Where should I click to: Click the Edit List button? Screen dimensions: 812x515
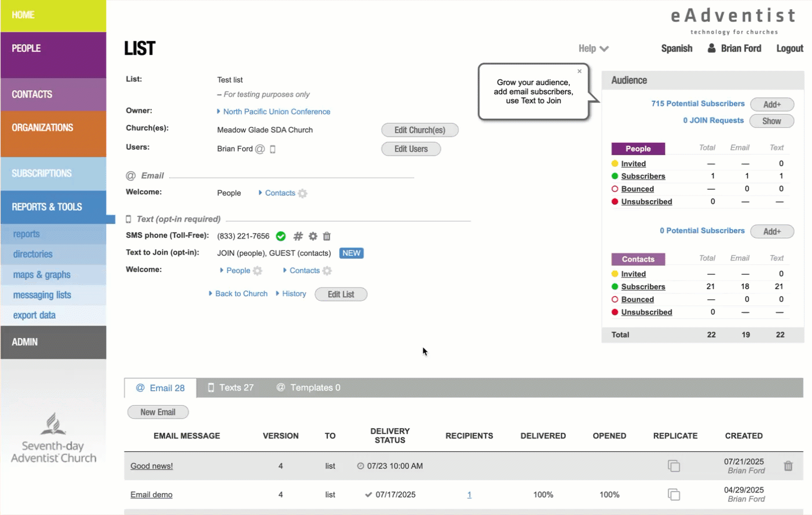point(341,295)
